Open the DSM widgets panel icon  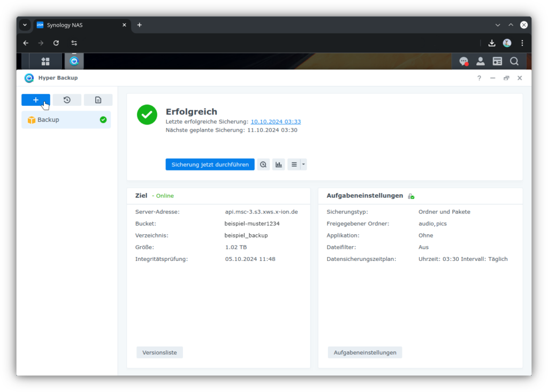pos(497,61)
